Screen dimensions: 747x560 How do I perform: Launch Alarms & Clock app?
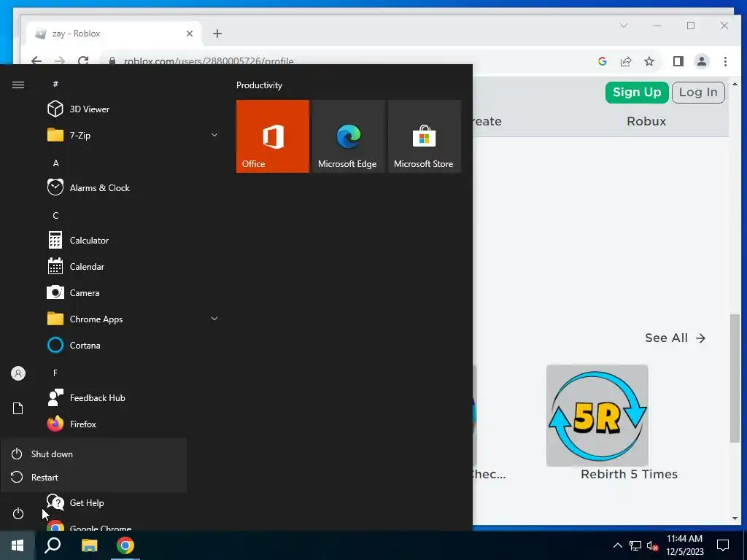88,187
